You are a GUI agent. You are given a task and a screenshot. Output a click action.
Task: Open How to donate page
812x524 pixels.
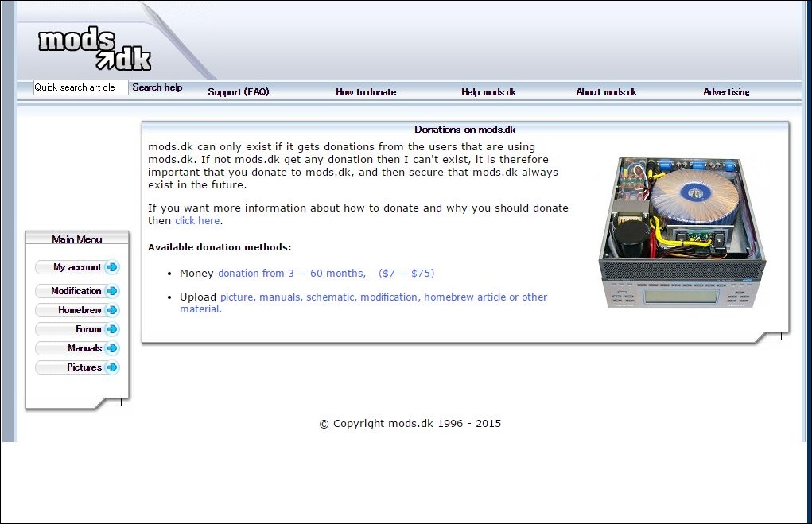pyautogui.click(x=366, y=92)
